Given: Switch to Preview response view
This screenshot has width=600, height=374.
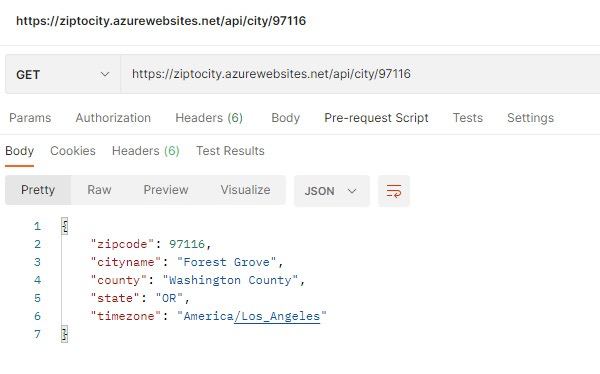Looking at the screenshot, I should click(x=166, y=190).
